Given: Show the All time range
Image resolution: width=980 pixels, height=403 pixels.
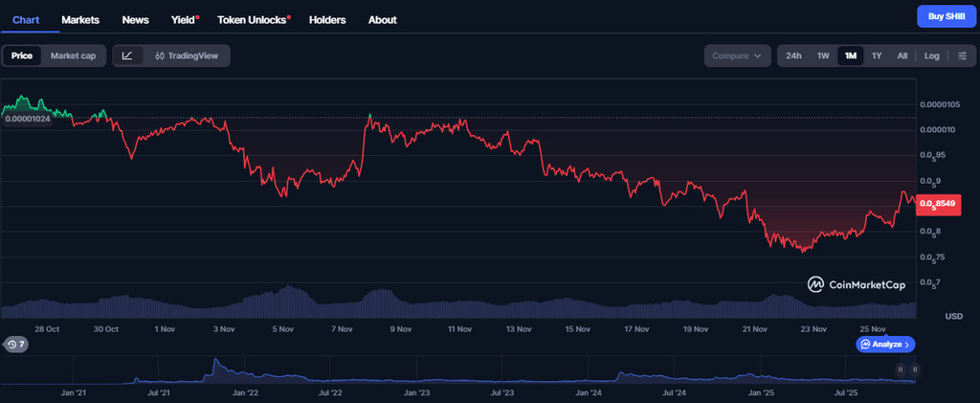Looking at the screenshot, I should (x=902, y=56).
